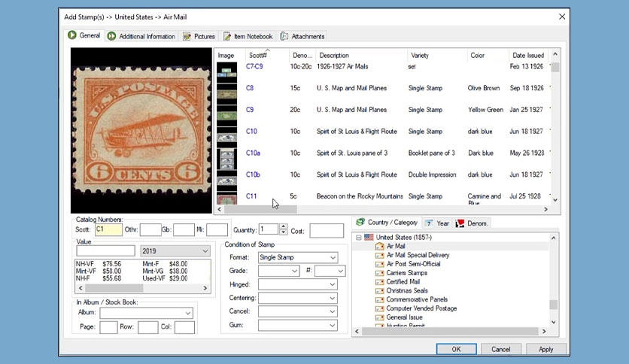Switch to the Year tab

[x=437, y=223]
